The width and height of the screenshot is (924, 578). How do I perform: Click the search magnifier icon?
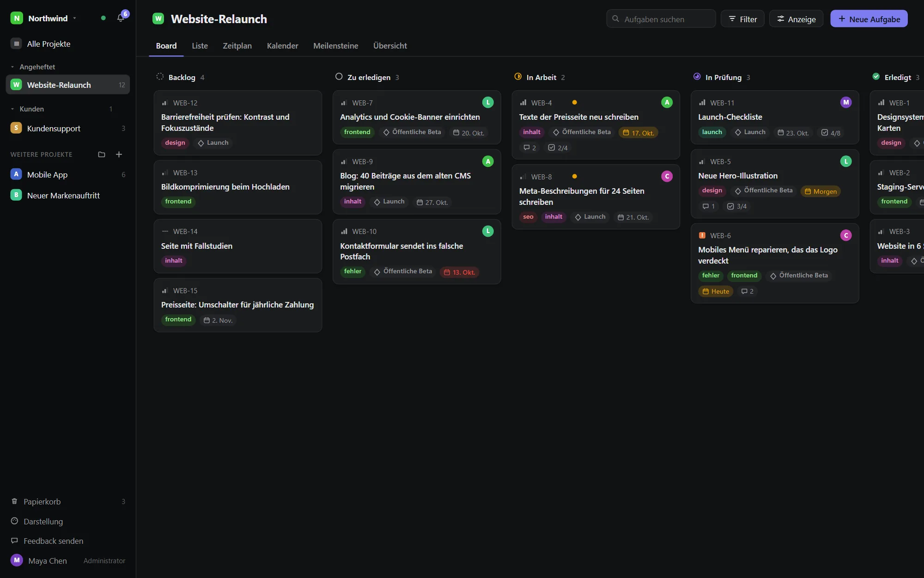[x=615, y=19]
